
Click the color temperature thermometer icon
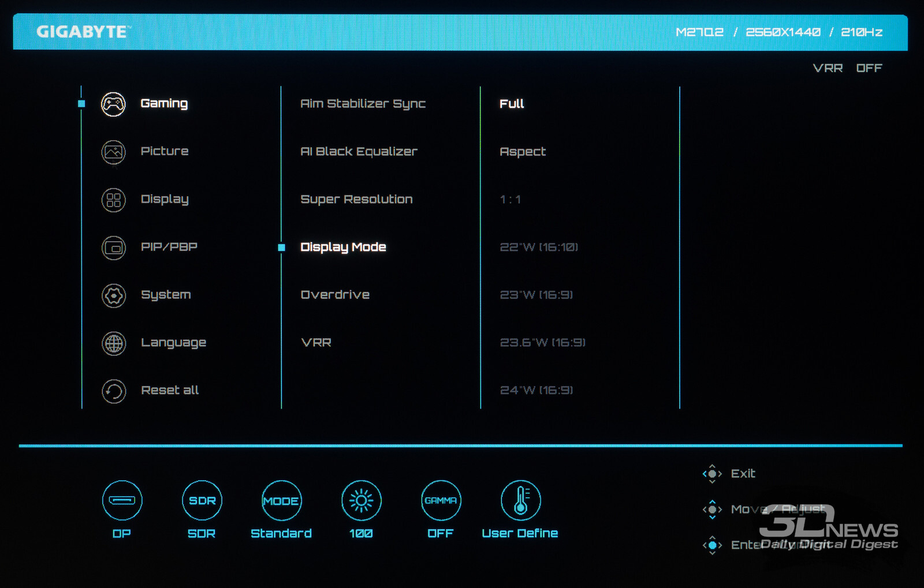click(x=520, y=500)
